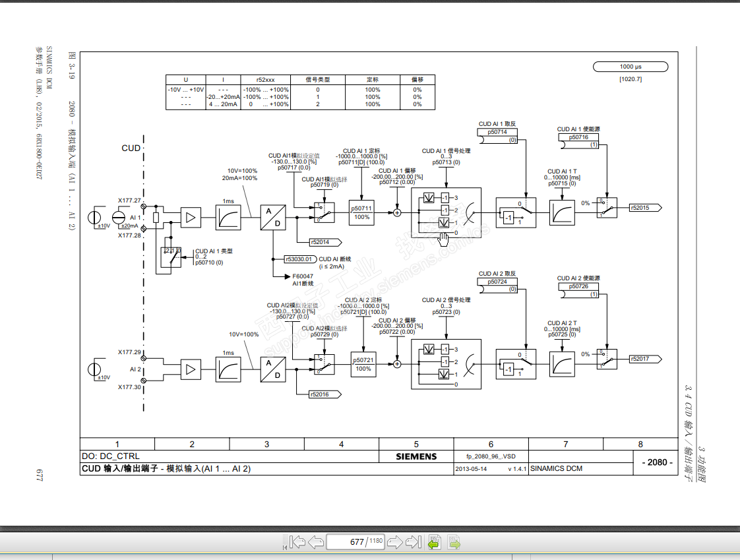Click the [1020.7] reference text
The height and width of the screenshot is (560, 740).
pyautogui.click(x=631, y=79)
